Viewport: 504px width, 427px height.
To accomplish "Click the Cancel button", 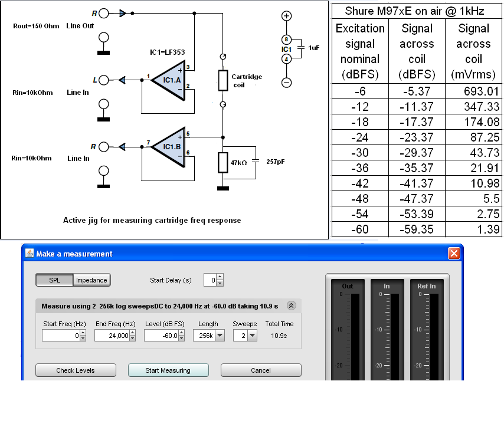I will coord(261,370).
